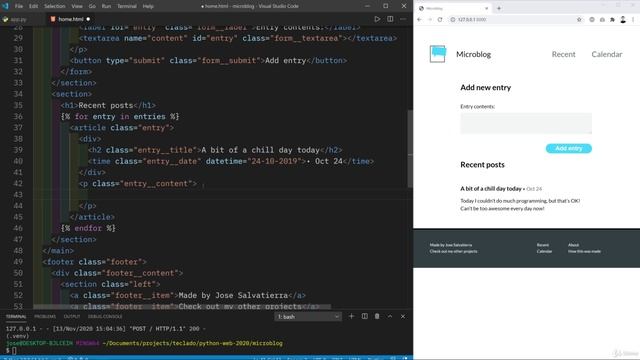Screen dimensions: 640x360
Task: Click the editor horizontal scrollbar
Action: 182,307
